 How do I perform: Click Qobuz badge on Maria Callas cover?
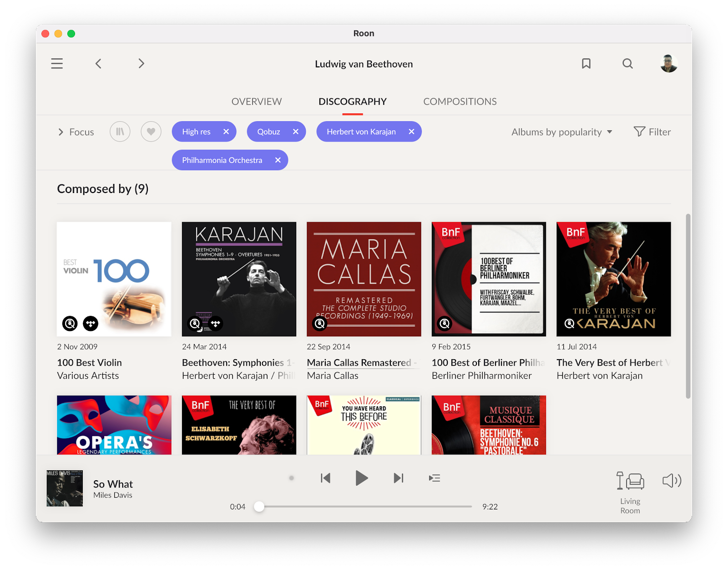[x=320, y=324]
